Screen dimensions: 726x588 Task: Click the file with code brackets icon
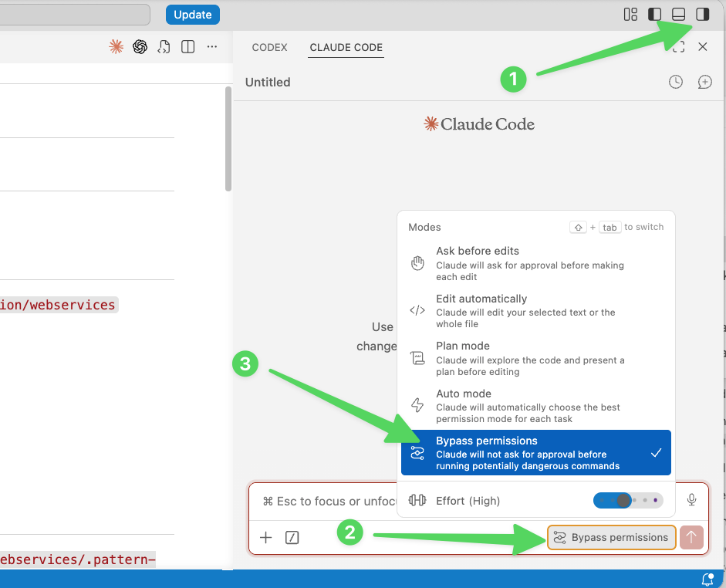pyautogui.click(x=164, y=47)
